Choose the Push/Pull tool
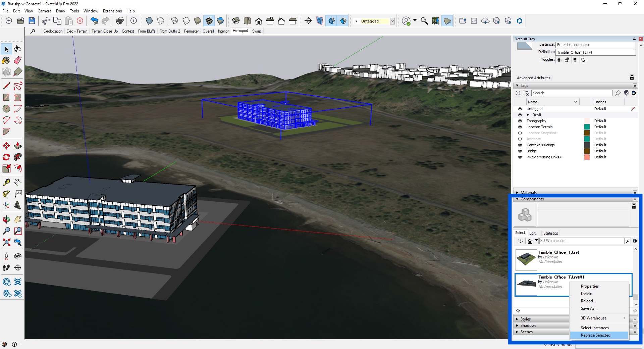The width and height of the screenshot is (644, 349). pyautogui.click(x=17, y=146)
